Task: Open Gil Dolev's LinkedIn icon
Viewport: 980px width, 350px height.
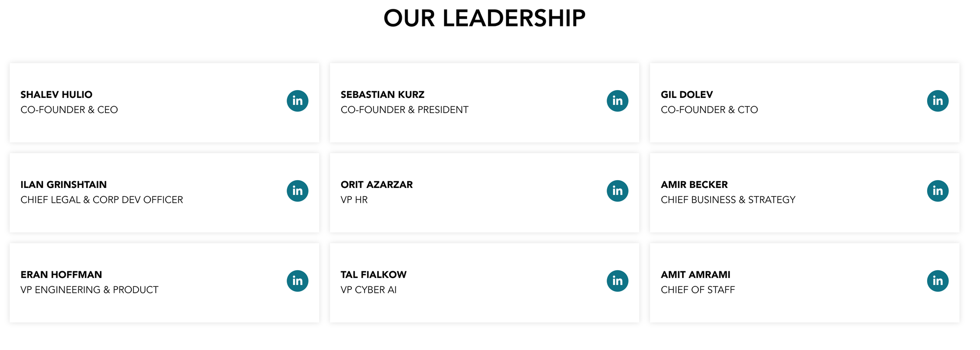Action: 937,101
